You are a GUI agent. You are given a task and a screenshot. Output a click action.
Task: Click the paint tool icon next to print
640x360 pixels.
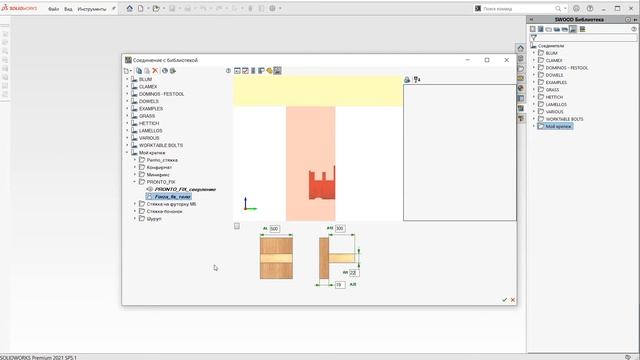click(417, 80)
